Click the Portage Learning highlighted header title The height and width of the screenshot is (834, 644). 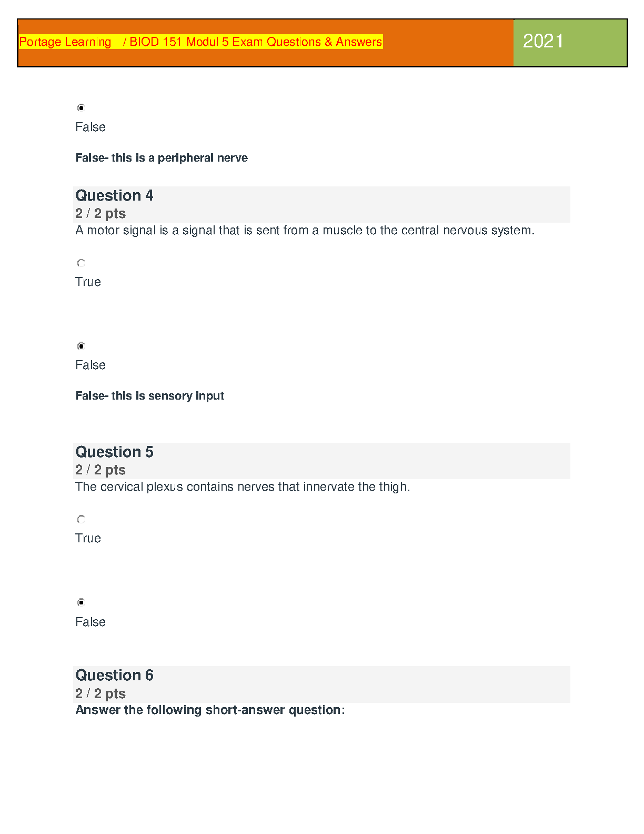coord(200,42)
